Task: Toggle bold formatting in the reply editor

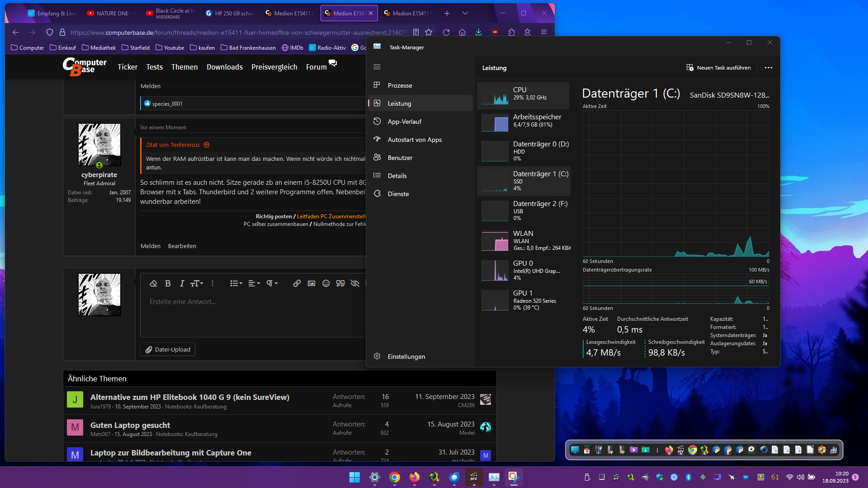Action: (168, 283)
